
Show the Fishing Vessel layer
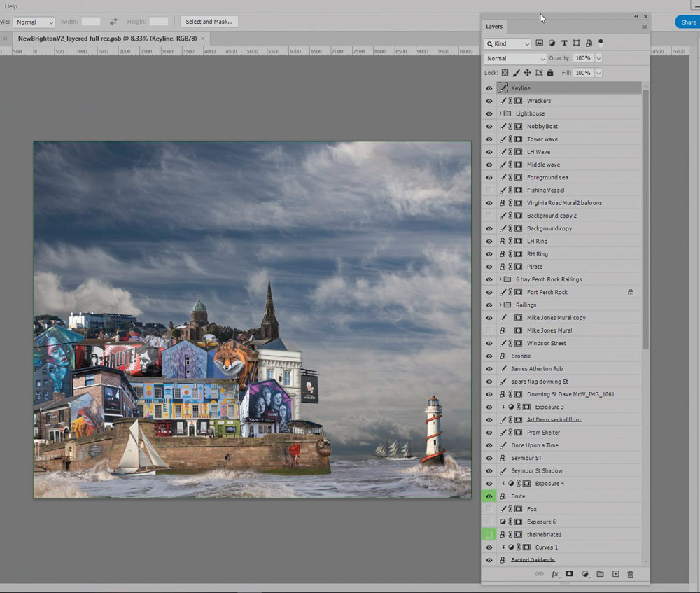489,190
